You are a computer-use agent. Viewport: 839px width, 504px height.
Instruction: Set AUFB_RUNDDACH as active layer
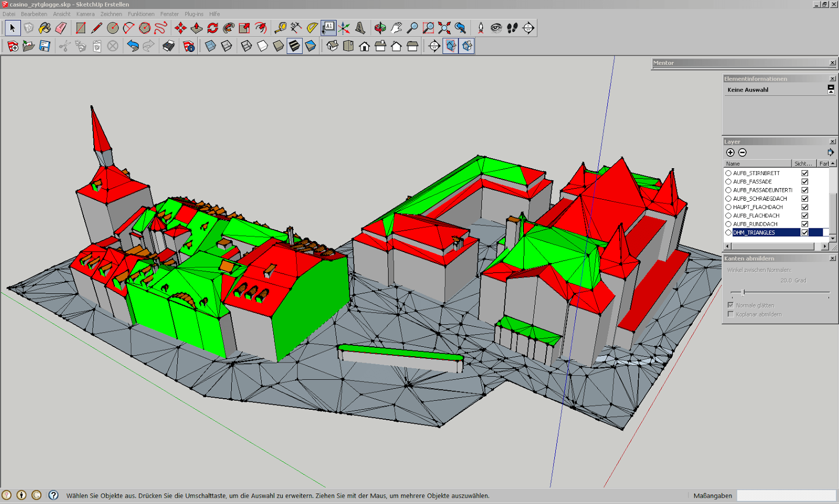728,224
